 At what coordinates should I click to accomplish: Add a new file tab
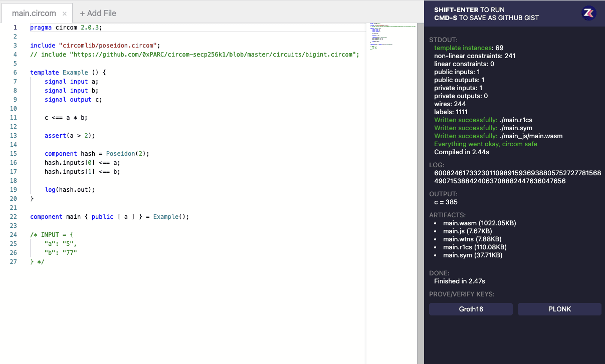click(x=98, y=14)
